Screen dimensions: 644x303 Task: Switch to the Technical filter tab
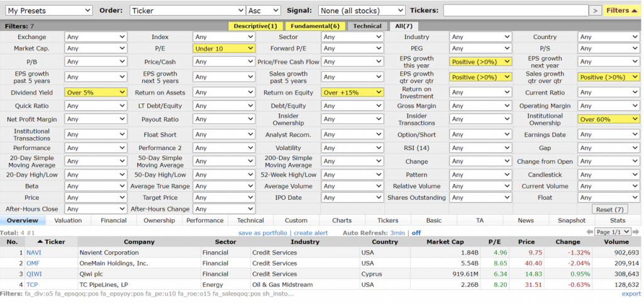coord(367,26)
